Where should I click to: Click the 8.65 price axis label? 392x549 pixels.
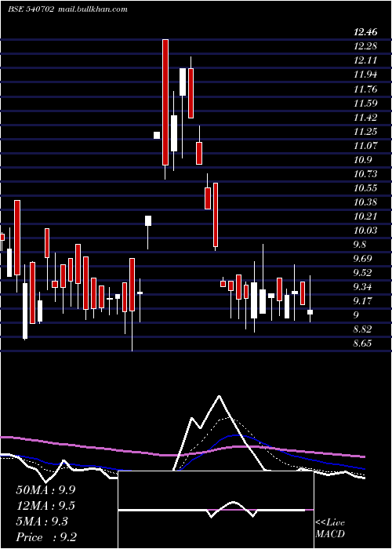[362, 344]
